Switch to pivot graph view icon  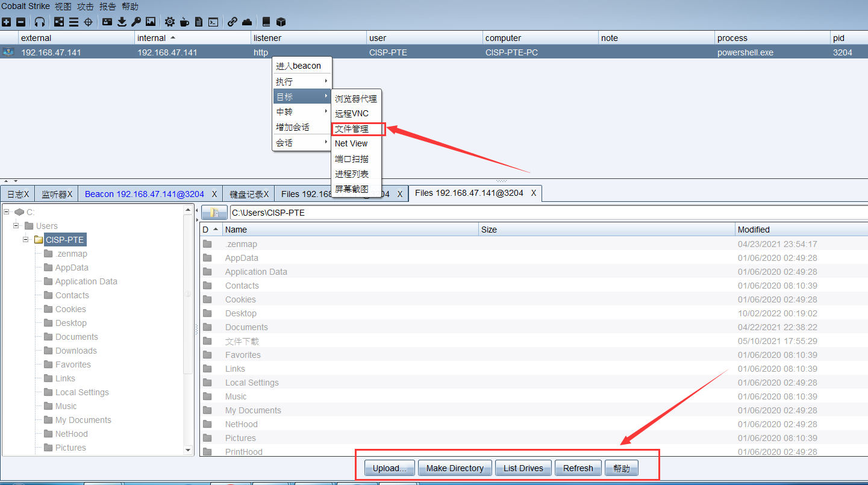[x=59, y=22]
